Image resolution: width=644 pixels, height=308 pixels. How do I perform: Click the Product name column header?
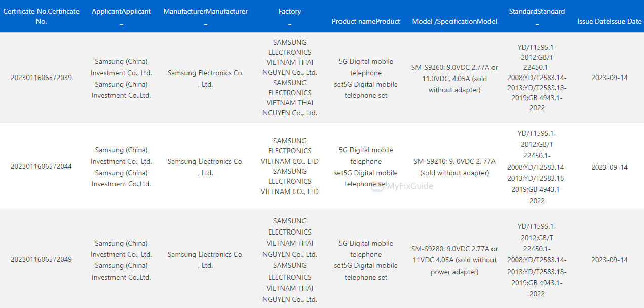tap(366, 21)
